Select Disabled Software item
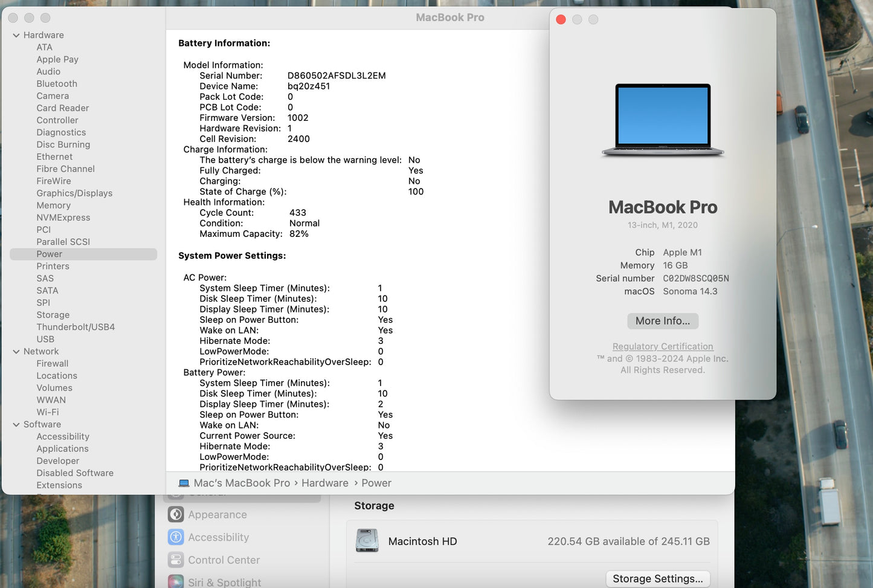The image size is (873, 588). (75, 473)
